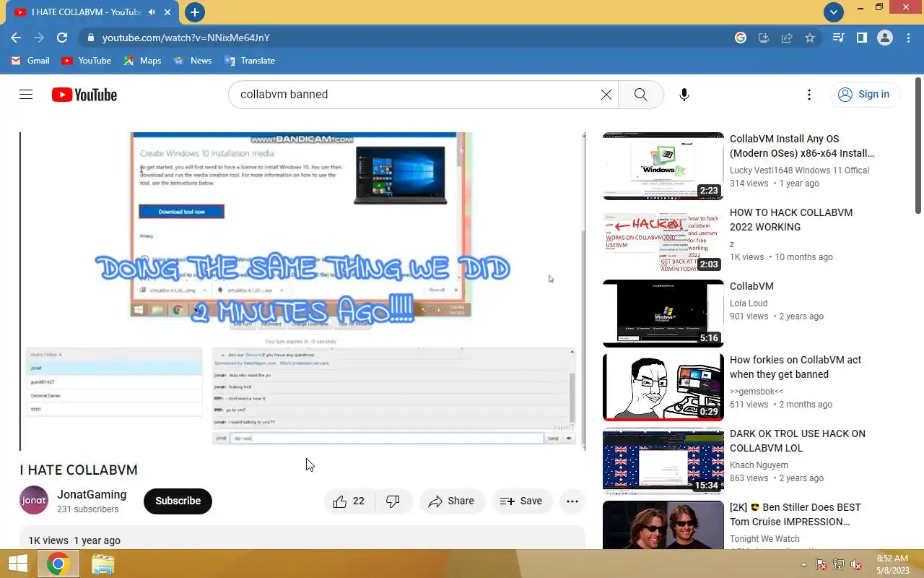Open DARK OK TROL USE HACK thumbnail
This screenshot has width=924, height=578.
[x=663, y=461]
